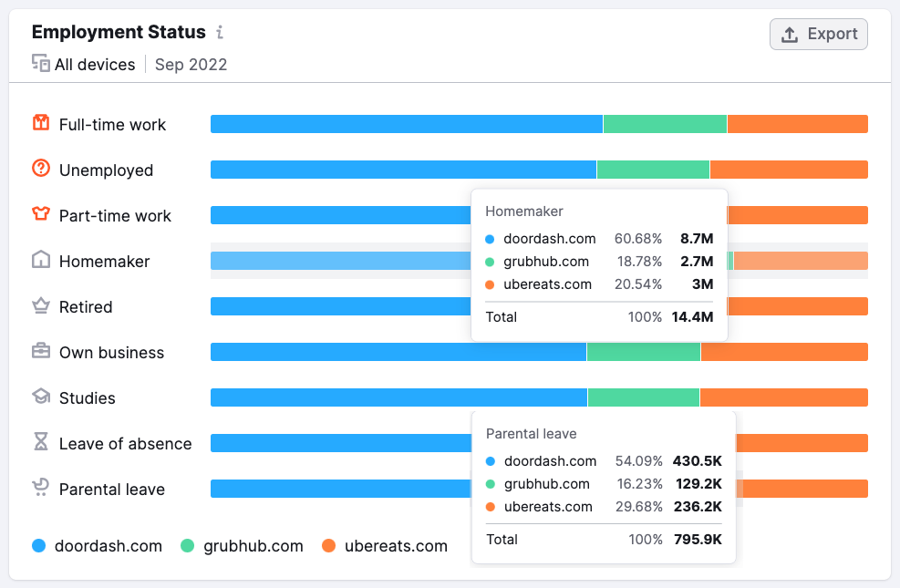Viewport: 900px width, 588px height.
Task: Click the green grubhub segment for Studies
Action: (x=644, y=397)
